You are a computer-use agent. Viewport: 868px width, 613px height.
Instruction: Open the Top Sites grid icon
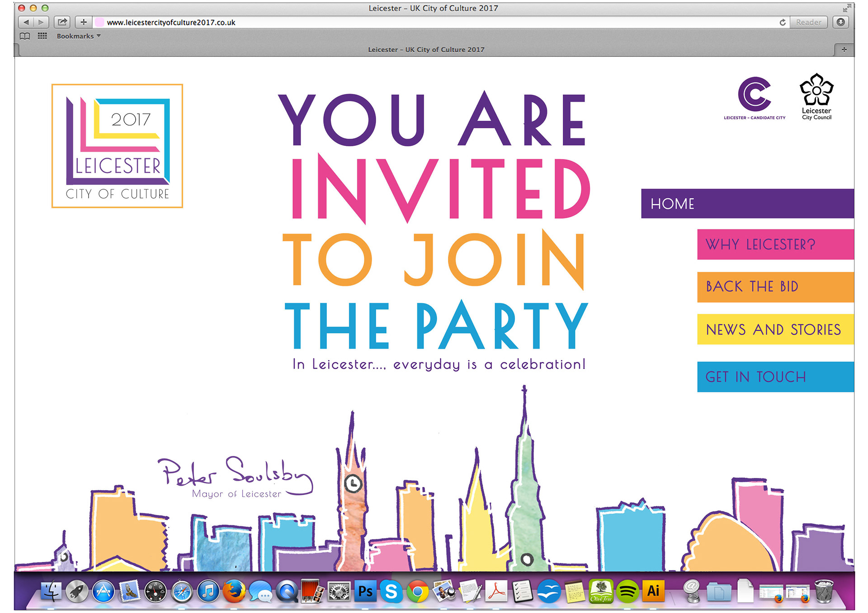tap(42, 36)
